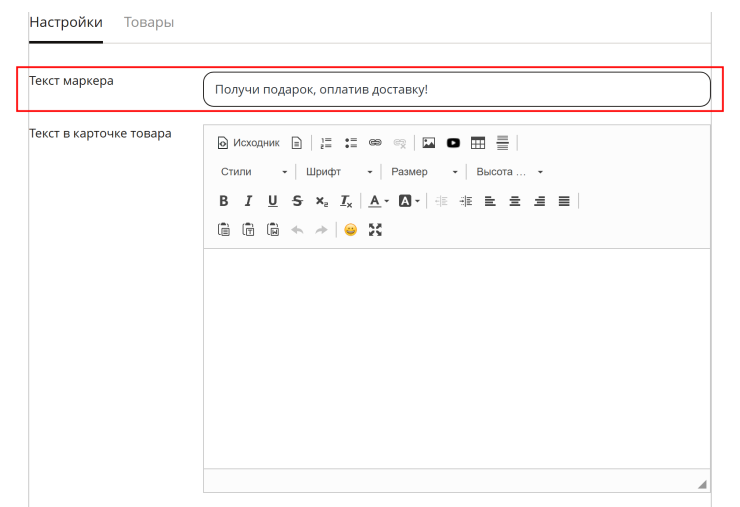The width and height of the screenshot is (740, 507).
Task: Open the Размер size dropdown
Action: coord(424,172)
